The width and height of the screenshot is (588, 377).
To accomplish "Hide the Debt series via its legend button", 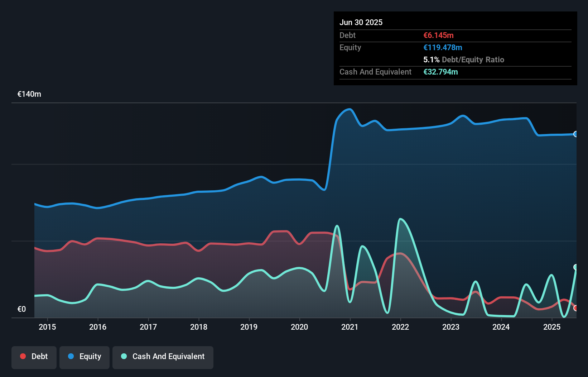I will click(34, 357).
